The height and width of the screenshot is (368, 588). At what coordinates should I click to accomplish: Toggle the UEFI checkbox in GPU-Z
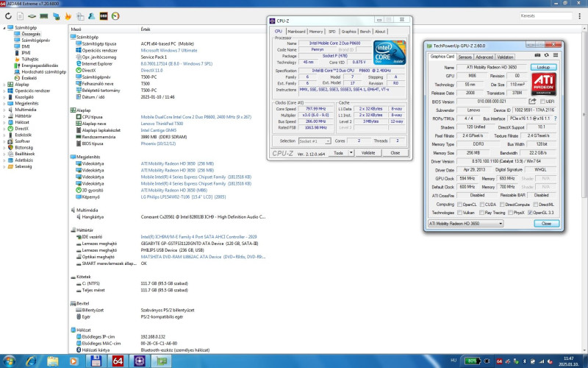click(542, 102)
